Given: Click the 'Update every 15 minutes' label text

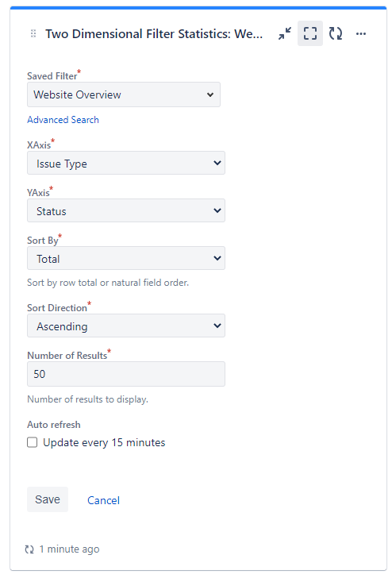Looking at the screenshot, I should pyautogui.click(x=104, y=442).
